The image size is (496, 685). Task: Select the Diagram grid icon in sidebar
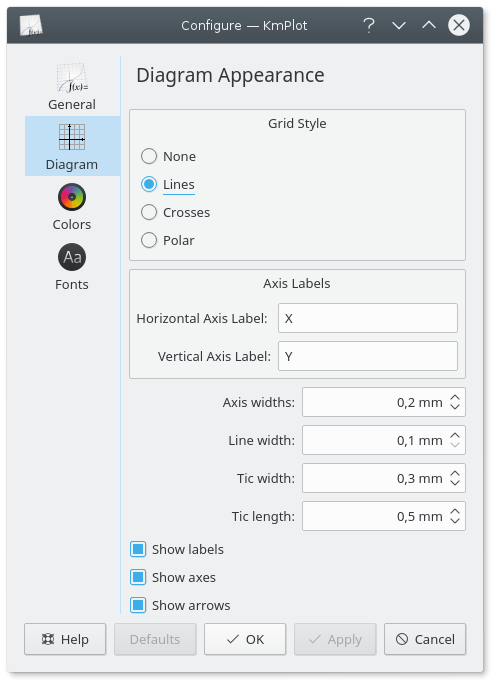(x=72, y=137)
